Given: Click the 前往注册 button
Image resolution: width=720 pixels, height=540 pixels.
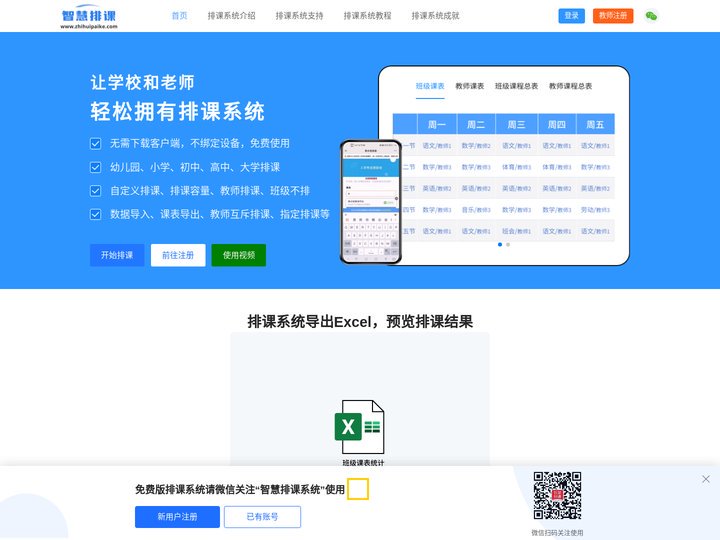Looking at the screenshot, I should coord(178,255).
